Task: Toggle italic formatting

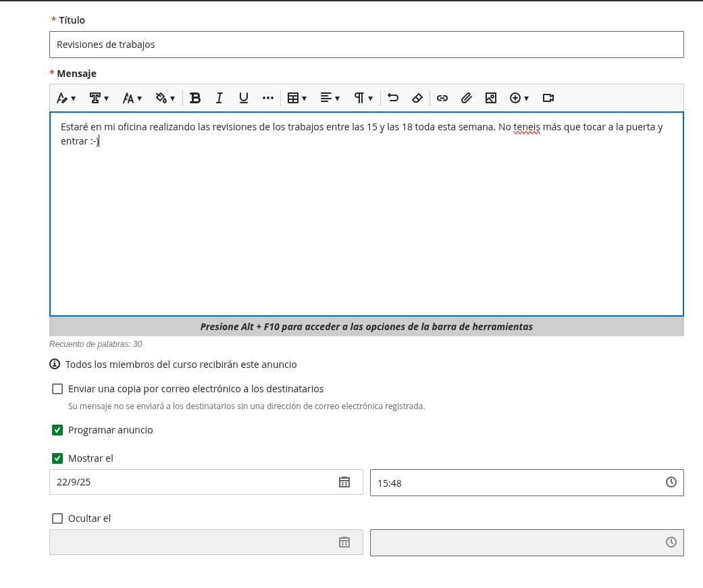Action: [219, 98]
